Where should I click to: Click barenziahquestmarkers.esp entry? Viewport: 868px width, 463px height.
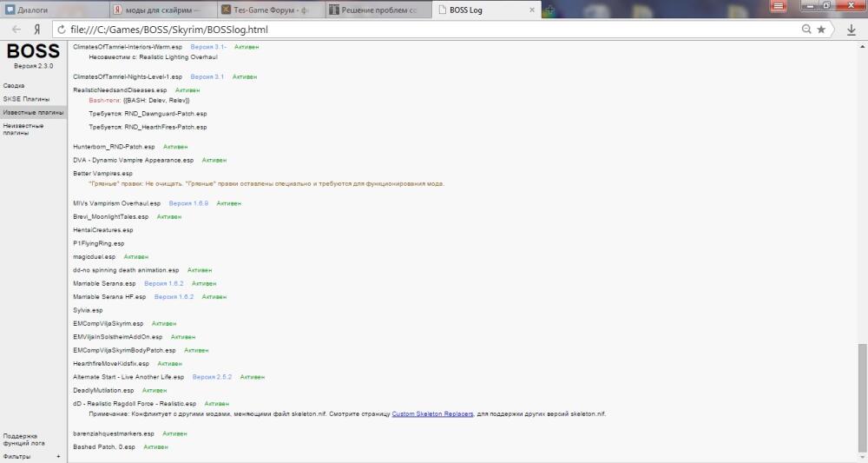114,433
